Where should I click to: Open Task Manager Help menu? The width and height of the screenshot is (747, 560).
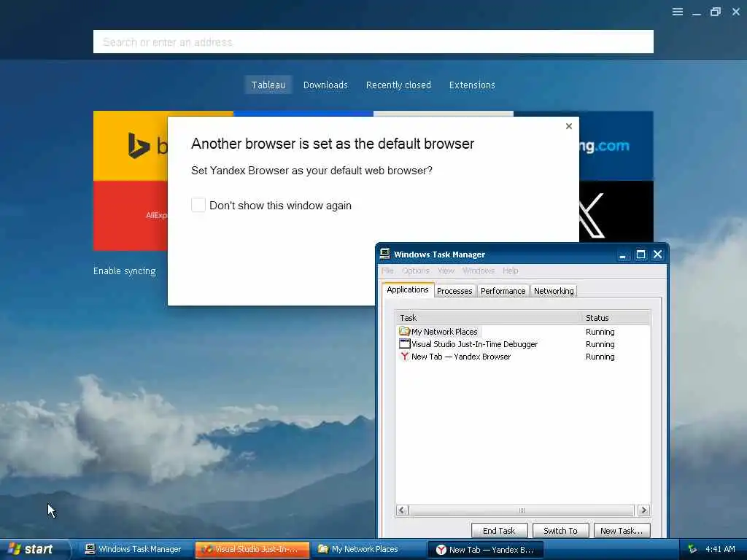pos(510,271)
